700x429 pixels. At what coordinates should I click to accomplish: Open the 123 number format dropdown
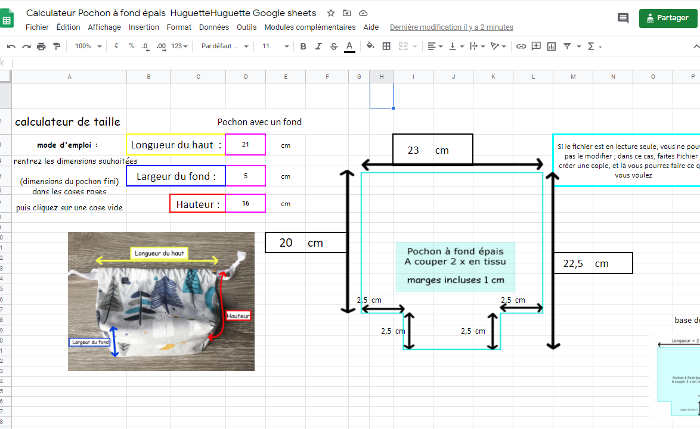tap(179, 46)
